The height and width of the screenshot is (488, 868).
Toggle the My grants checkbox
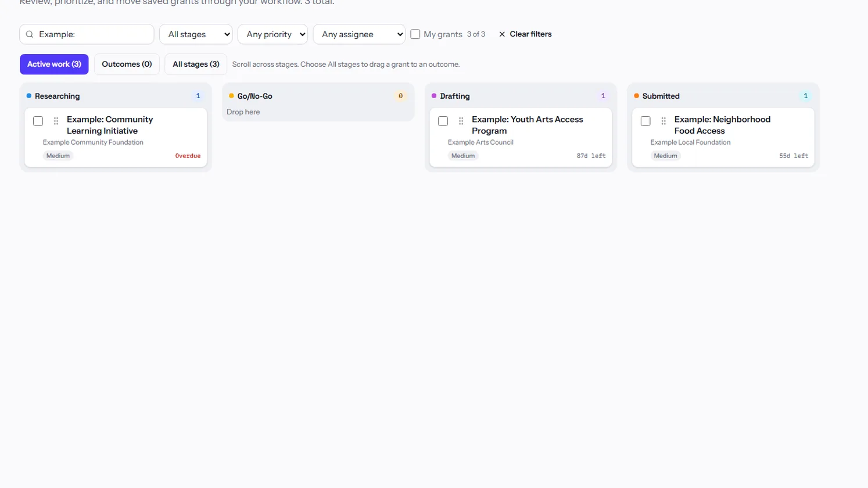coord(415,34)
